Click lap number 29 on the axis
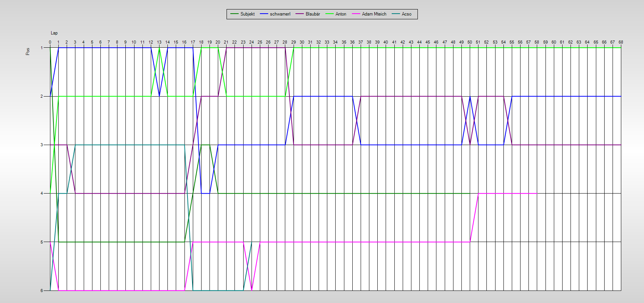This screenshot has width=644, height=303. pyautogui.click(x=294, y=42)
